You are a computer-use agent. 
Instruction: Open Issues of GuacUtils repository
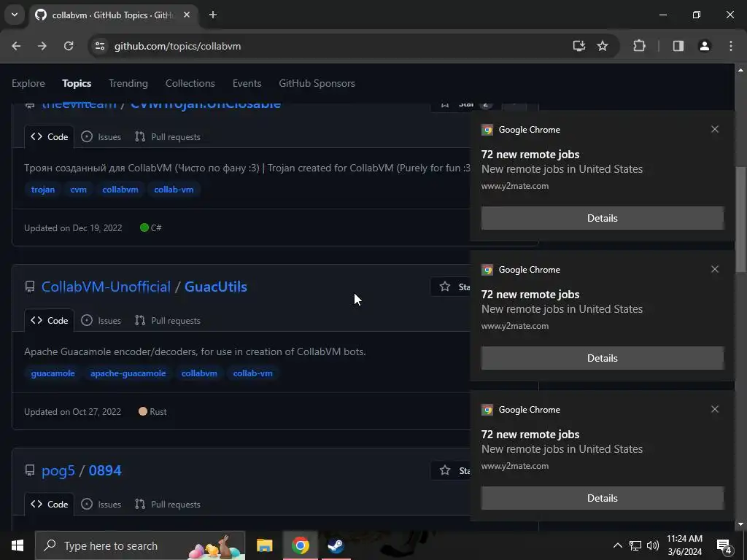click(x=101, y=321)
